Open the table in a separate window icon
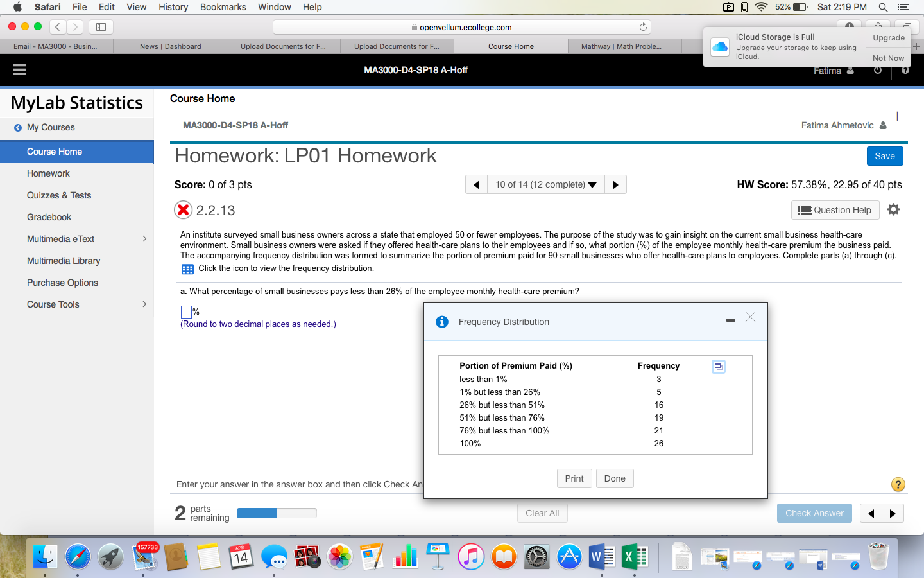 [718, 366]
